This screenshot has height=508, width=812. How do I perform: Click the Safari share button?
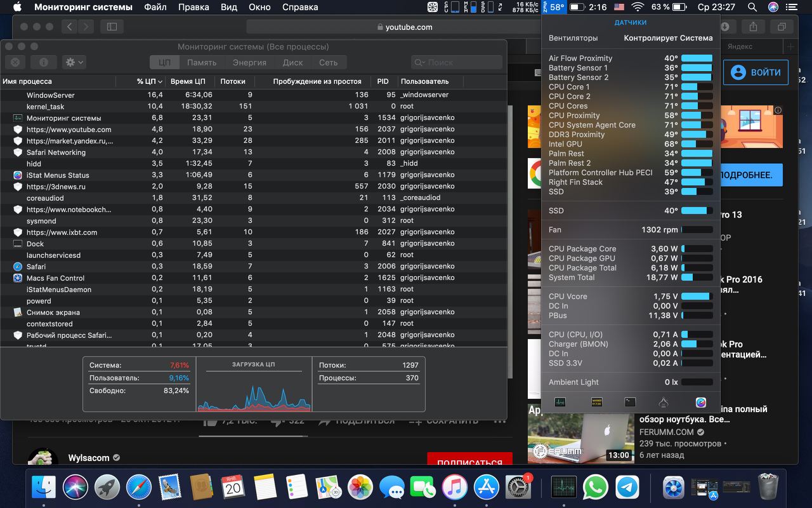coord(754,27)
